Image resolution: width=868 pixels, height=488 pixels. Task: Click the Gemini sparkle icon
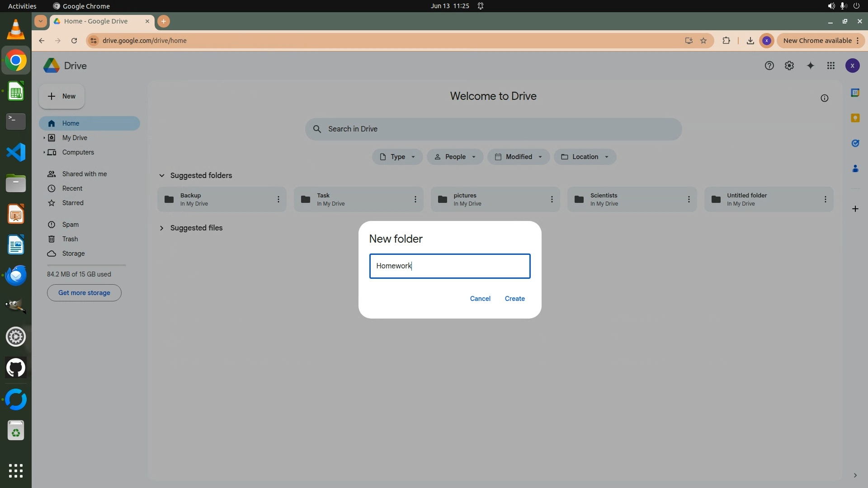click(x=810, y=66)
